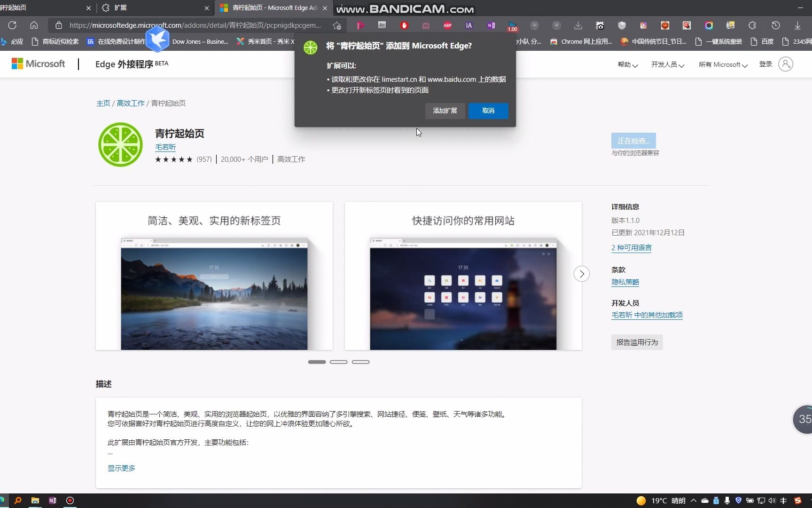Show hidden icons via taskbar chevron

click(x=694, y=500)
